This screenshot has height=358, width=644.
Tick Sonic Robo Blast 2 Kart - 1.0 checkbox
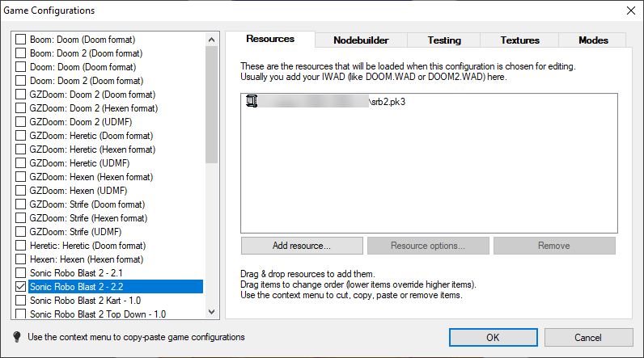point(20,300)
